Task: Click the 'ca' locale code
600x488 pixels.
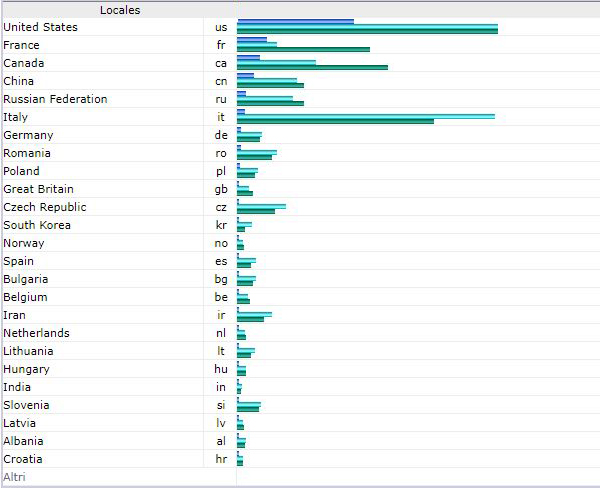Action: (221, 64)
